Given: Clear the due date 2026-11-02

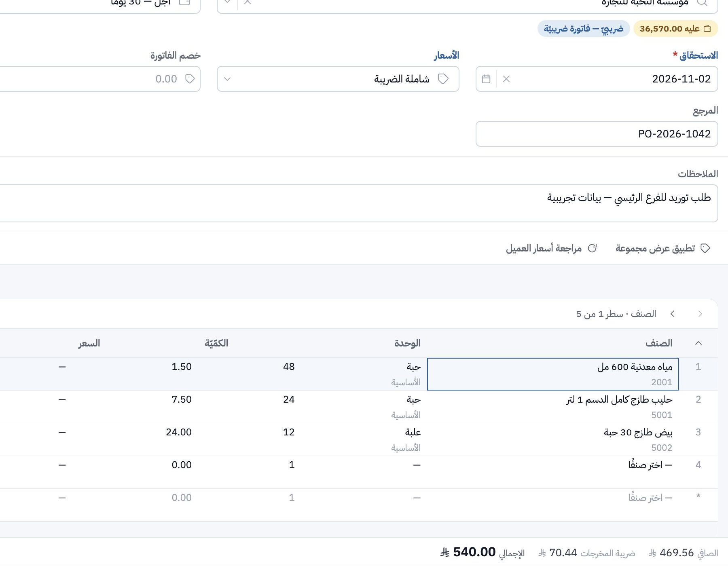Looking at the screenshot, I should point(506,79).
